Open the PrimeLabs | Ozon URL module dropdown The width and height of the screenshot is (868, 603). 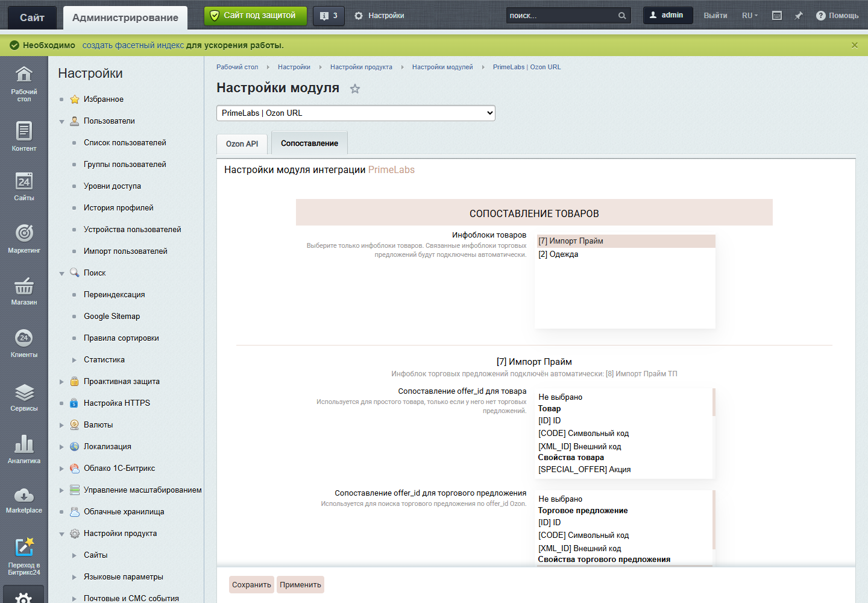(x=356, y=113)
